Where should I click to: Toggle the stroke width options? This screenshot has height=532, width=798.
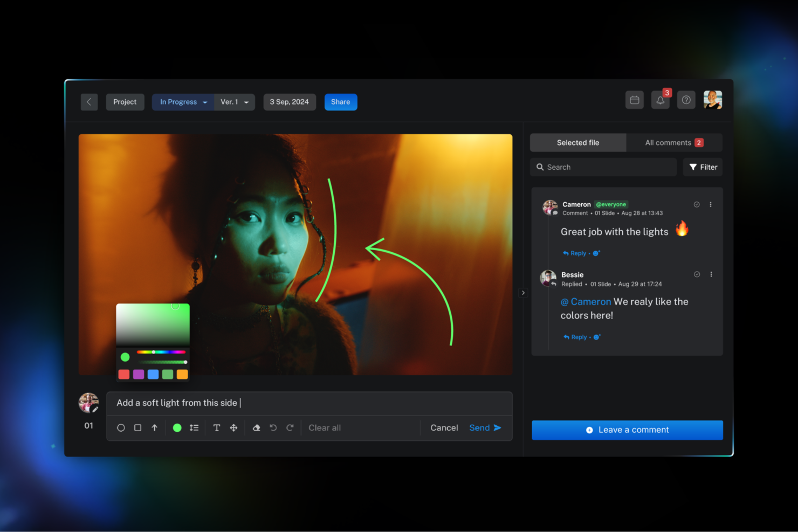click(x=194, y=427)
